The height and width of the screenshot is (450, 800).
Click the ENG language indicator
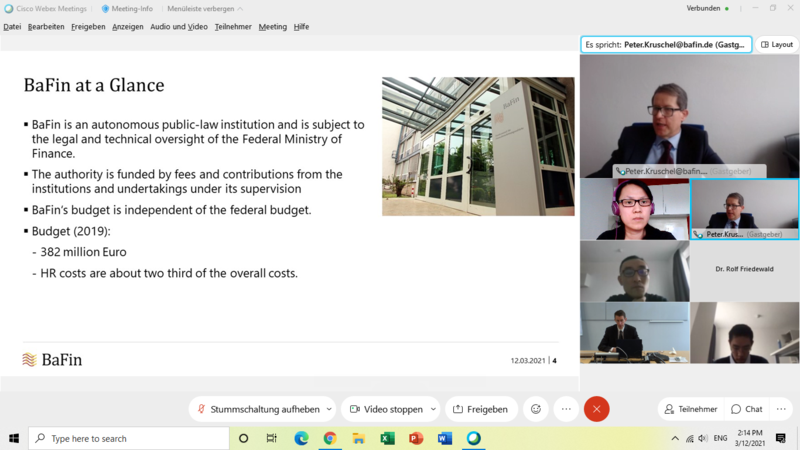[x=720, y=438]
